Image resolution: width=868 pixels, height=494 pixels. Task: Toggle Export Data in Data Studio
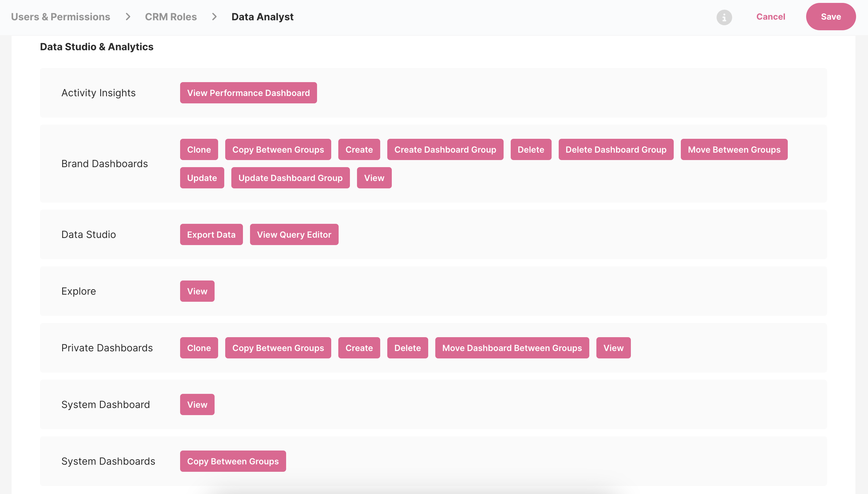point(211,234)
